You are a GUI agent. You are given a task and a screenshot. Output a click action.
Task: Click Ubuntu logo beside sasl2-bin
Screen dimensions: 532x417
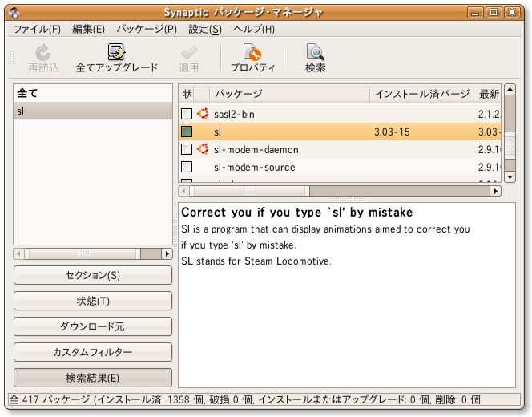click(203, 114)
